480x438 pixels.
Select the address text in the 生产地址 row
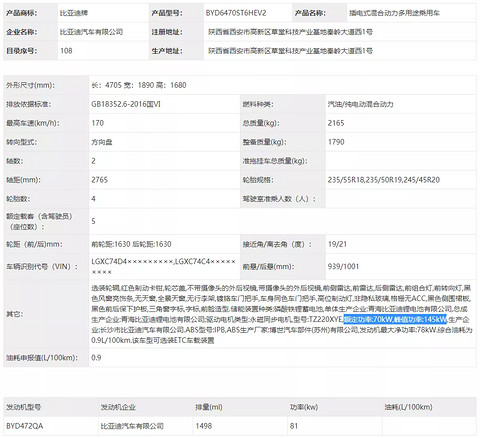(x=290, y=51)
